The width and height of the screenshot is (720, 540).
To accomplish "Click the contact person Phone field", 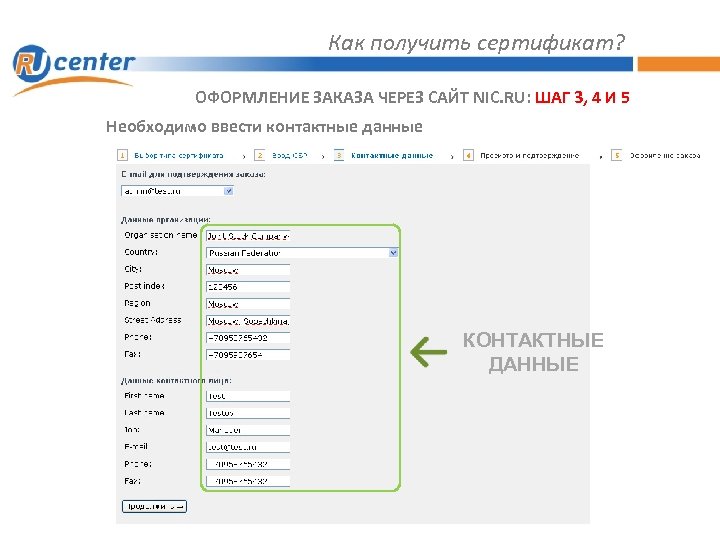I will (248, 464).
